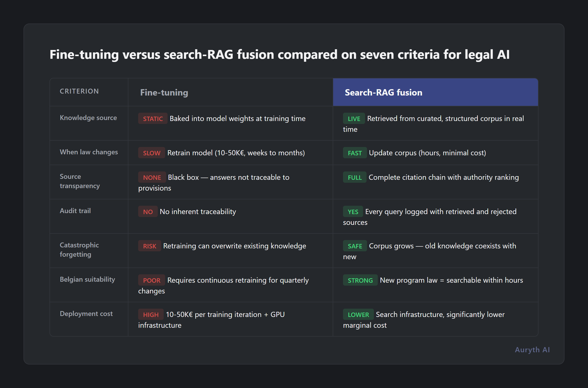Click the NO badge beside No inherent traceability

(x=147, y=212)
